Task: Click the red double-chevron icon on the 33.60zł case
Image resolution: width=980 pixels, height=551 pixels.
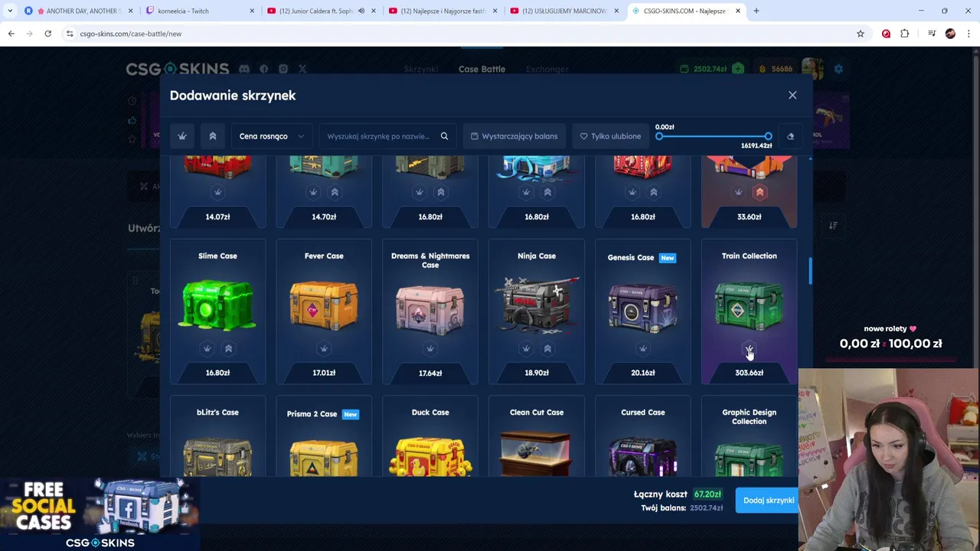Action: pos(759,192)
